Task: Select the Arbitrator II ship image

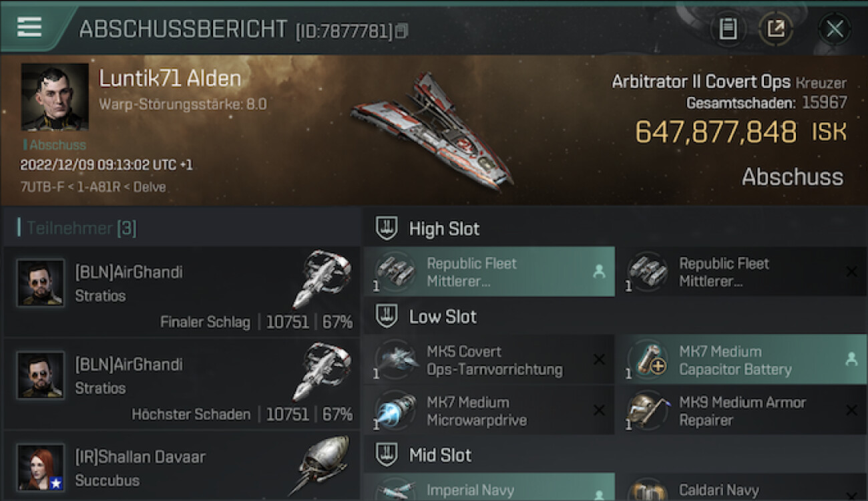Action: click(x=432, y=129)
